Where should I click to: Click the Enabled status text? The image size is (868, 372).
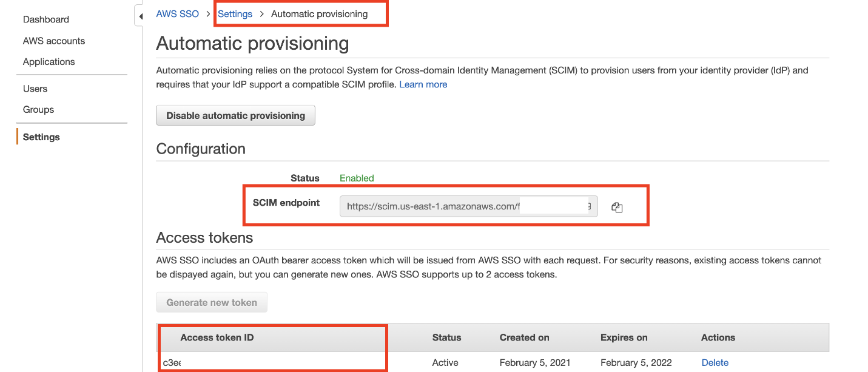pyautogui.click(x=357, y=178)
